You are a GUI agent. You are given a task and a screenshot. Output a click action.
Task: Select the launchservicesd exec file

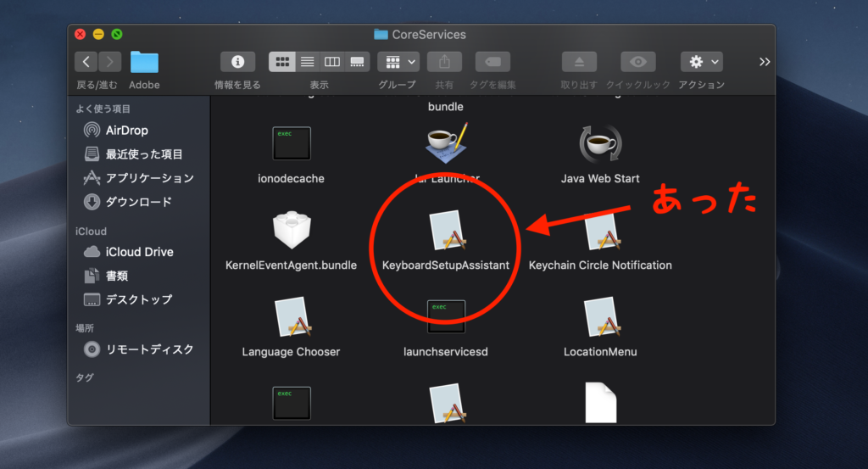tap(446, 316)
